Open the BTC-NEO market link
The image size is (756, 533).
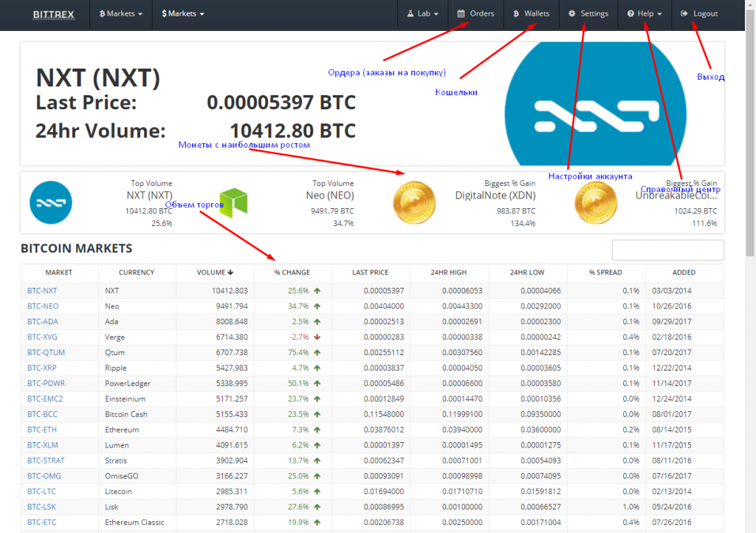[x=43, y=306]
